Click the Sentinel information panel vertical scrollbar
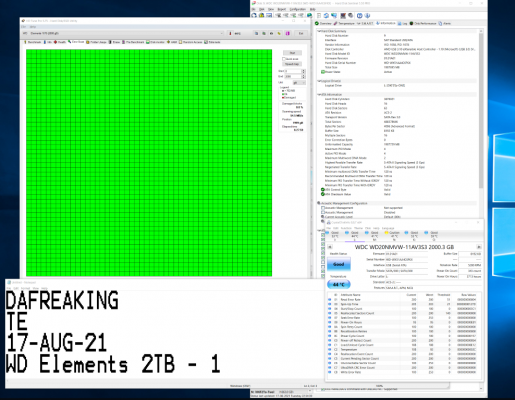This screenshot has height=400, width=515. pyautogui.click(x=481, y=110)
